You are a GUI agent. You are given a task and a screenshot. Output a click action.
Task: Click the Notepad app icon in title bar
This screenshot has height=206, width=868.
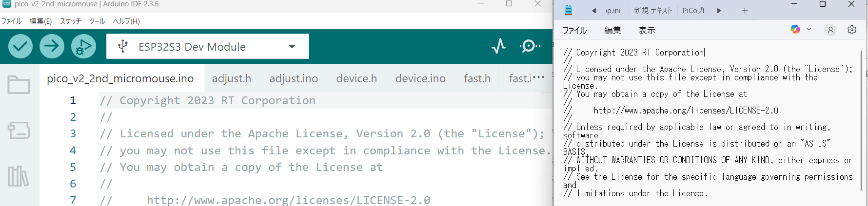click(568, 10)
